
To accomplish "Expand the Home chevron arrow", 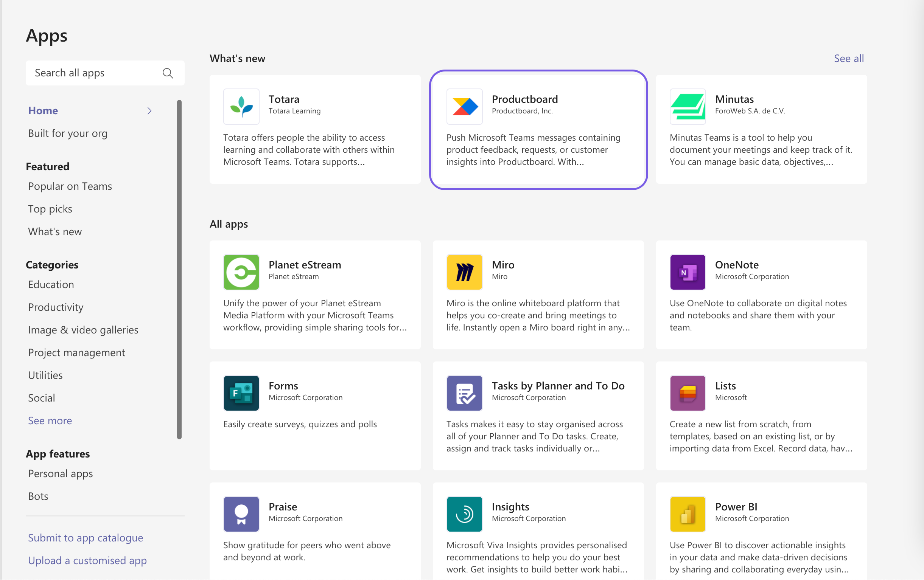I will click(149, 111).
